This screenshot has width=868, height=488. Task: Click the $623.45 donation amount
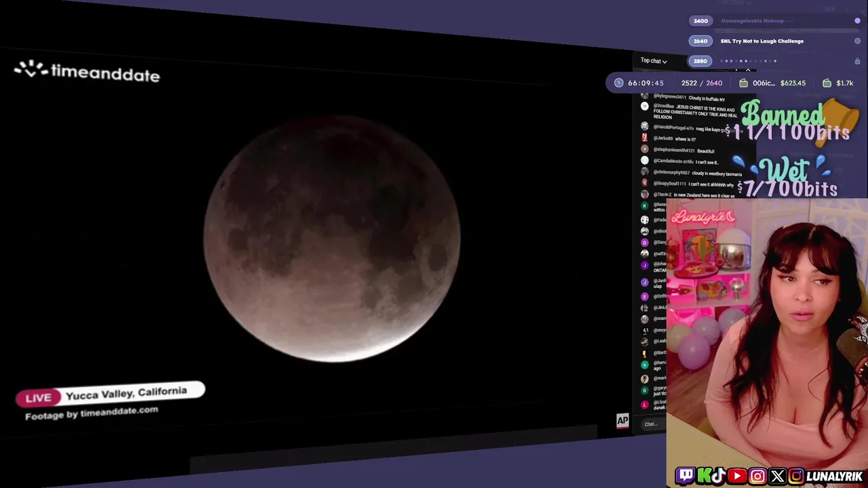pyautogui.click(x=793, y=83)
